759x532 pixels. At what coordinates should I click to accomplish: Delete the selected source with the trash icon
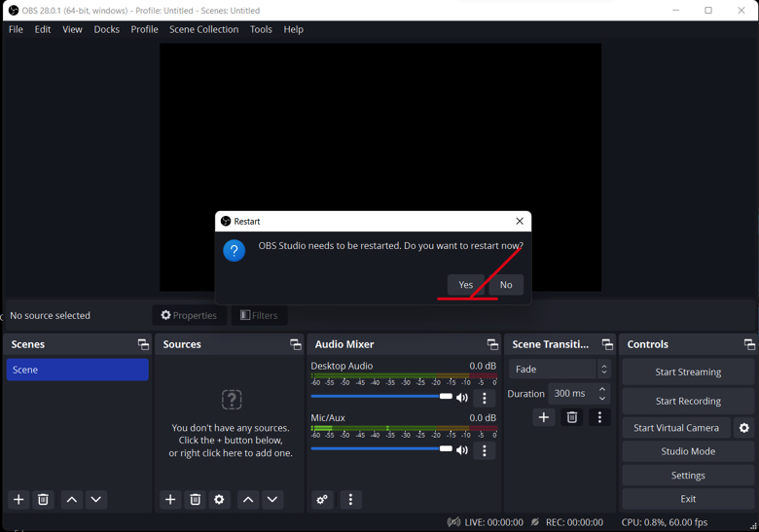tap(195, 499)
